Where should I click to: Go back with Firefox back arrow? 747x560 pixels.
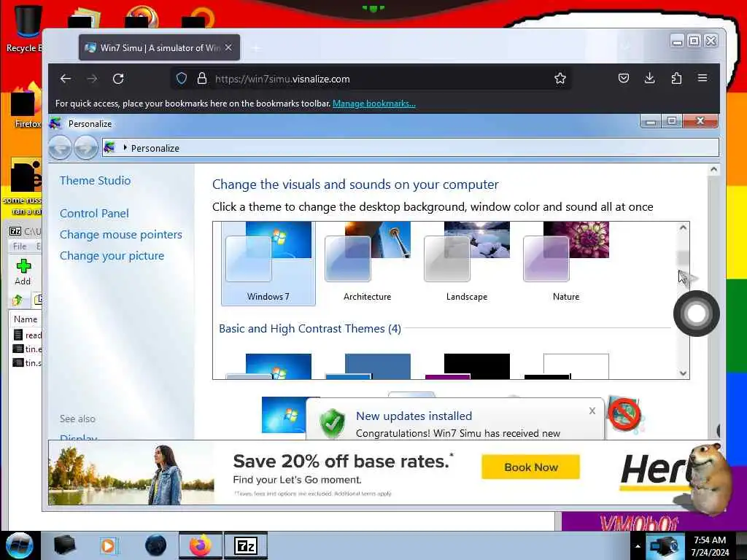pyautogui.click(x=66, y=79)
